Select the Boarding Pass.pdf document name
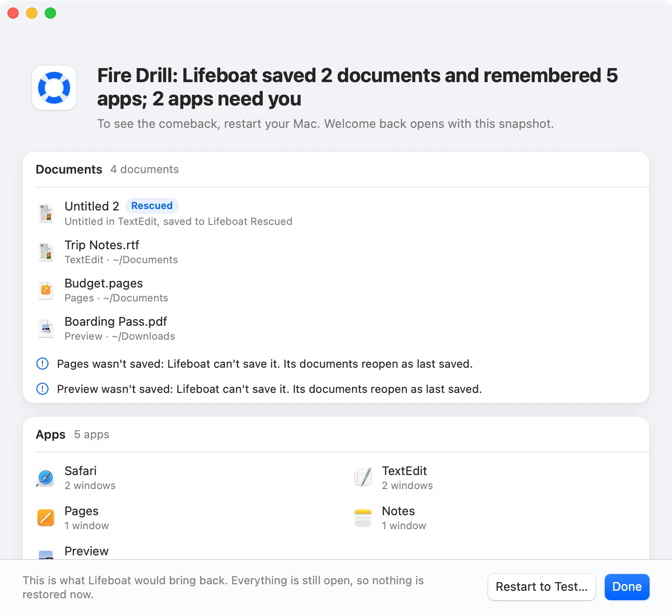This screenshot has height=616, width=672. pyautogui.click(x=116, y=322)
